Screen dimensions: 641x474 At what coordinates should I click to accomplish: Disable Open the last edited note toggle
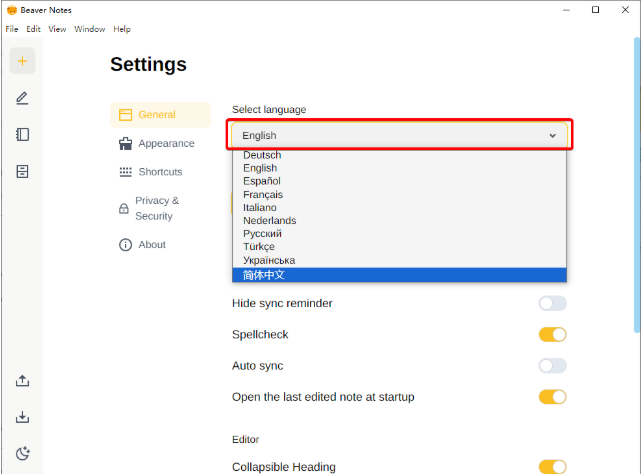click(552, 397)
